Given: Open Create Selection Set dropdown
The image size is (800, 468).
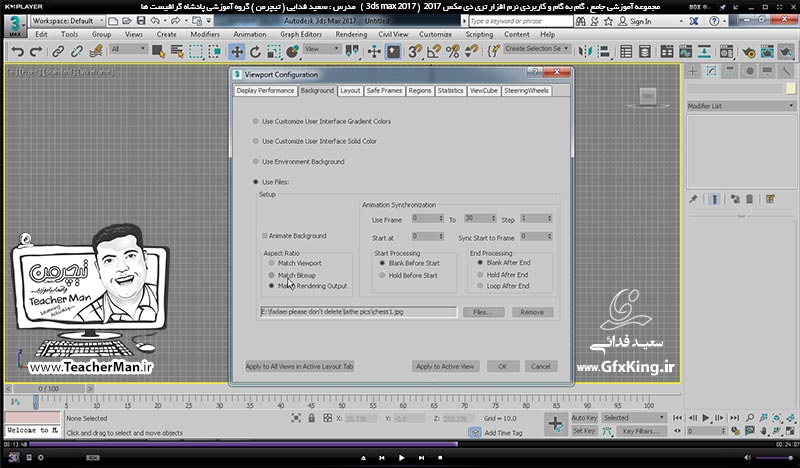Looking at the screenshot, I should (x=537, y=48).
